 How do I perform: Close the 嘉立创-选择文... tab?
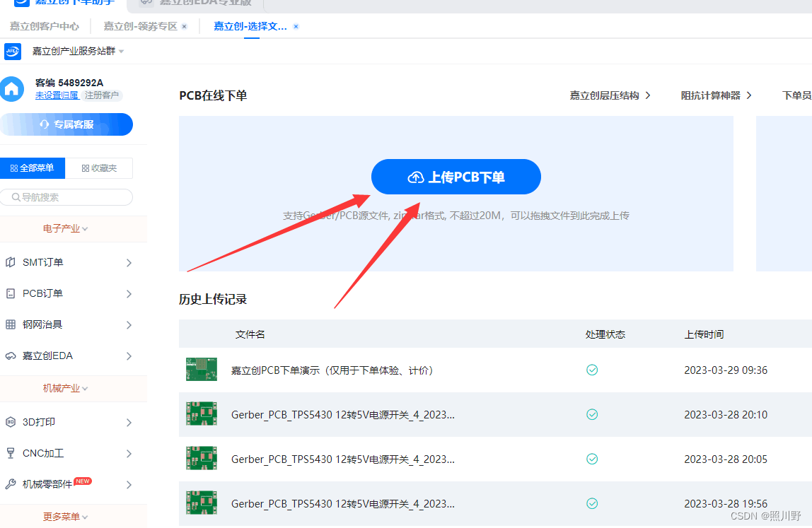click(x=296, y=26)
